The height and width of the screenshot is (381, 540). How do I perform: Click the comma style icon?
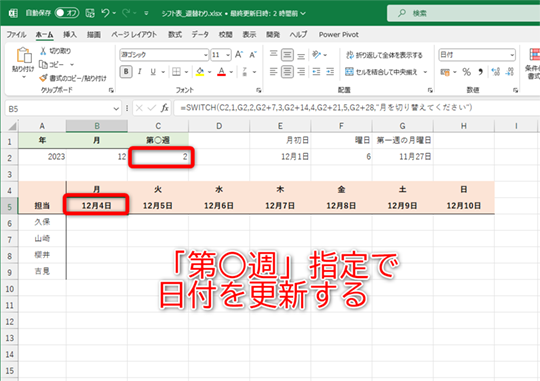coord(480,72)
